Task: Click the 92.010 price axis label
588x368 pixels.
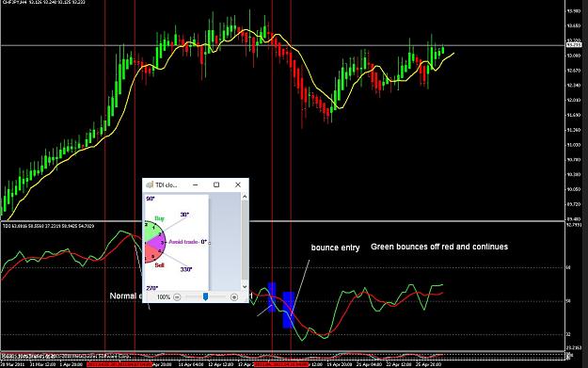Action: tap(574, 100)
